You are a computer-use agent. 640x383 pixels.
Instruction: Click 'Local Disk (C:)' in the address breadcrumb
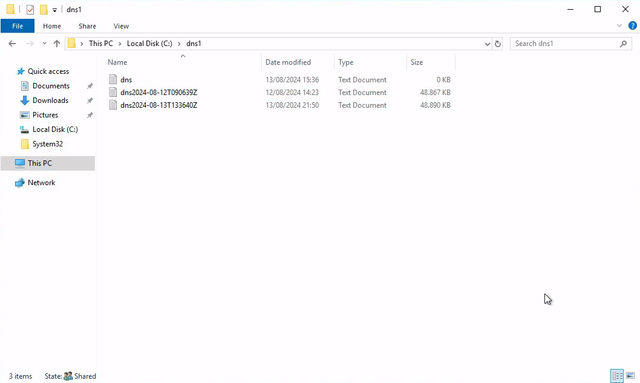point(149,43)
